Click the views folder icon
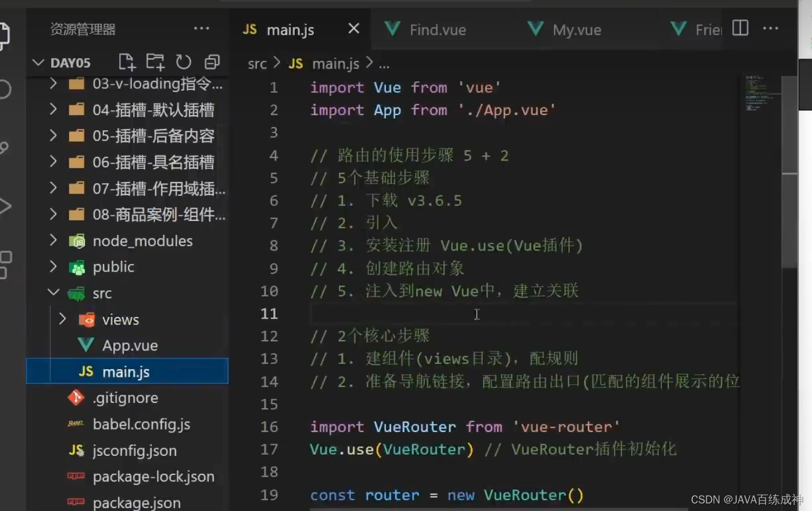Screen dimensions: 812x511 pyautogui.click(x=87, y=320)
